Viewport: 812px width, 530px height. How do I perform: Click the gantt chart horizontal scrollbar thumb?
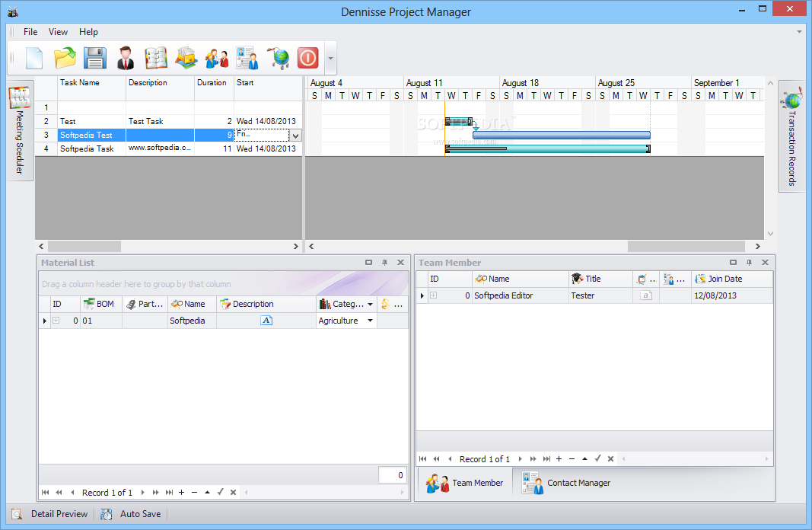tap(686, 246)
